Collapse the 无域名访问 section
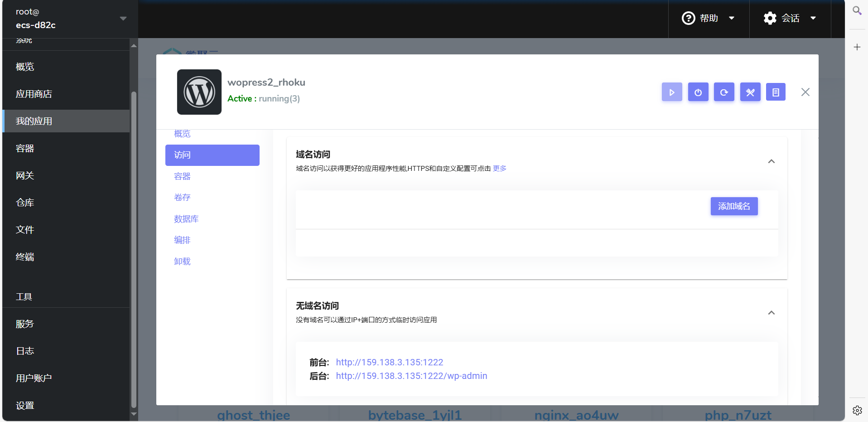The image size is (868, 422). [x=771, y=313]
